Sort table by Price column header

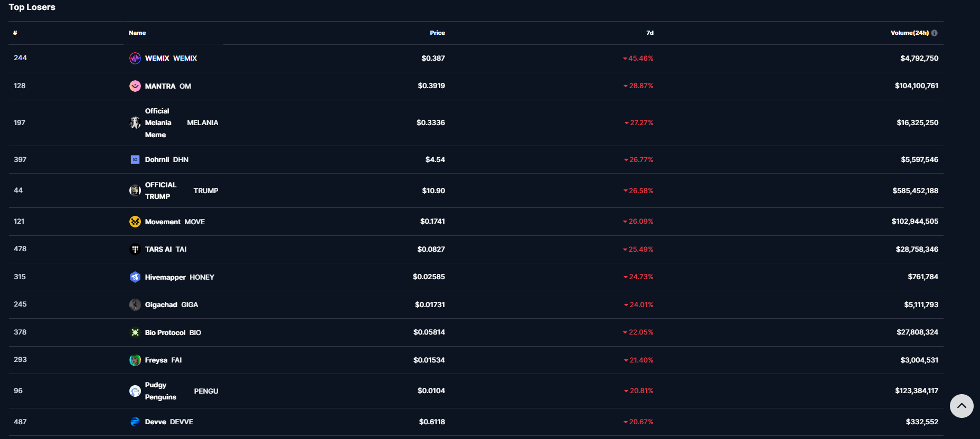pyautogui.click(x=437, y=33)
